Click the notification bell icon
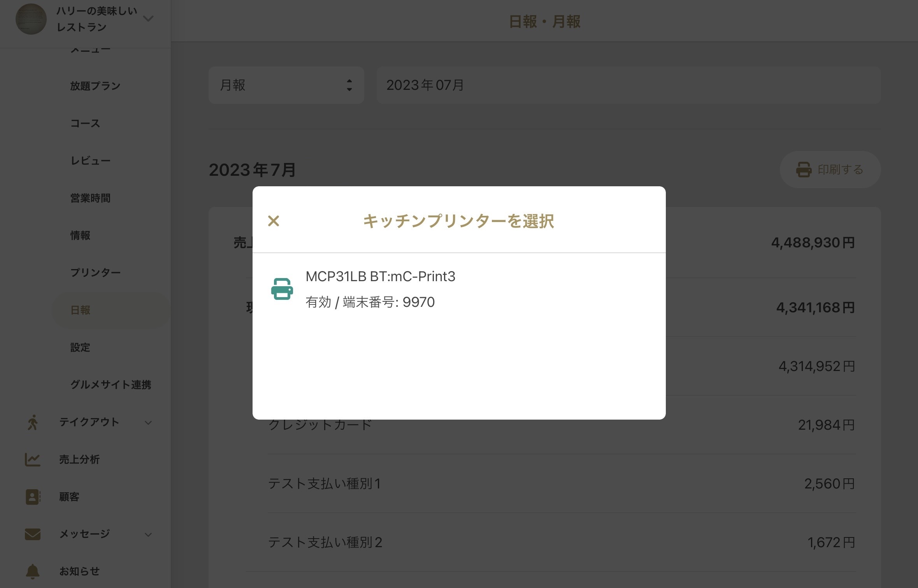918x588 pixels. click(x=33, y=571)
